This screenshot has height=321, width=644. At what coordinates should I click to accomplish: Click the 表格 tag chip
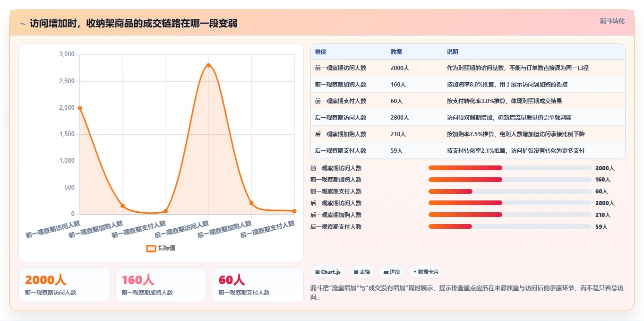(x=362, y=272)
